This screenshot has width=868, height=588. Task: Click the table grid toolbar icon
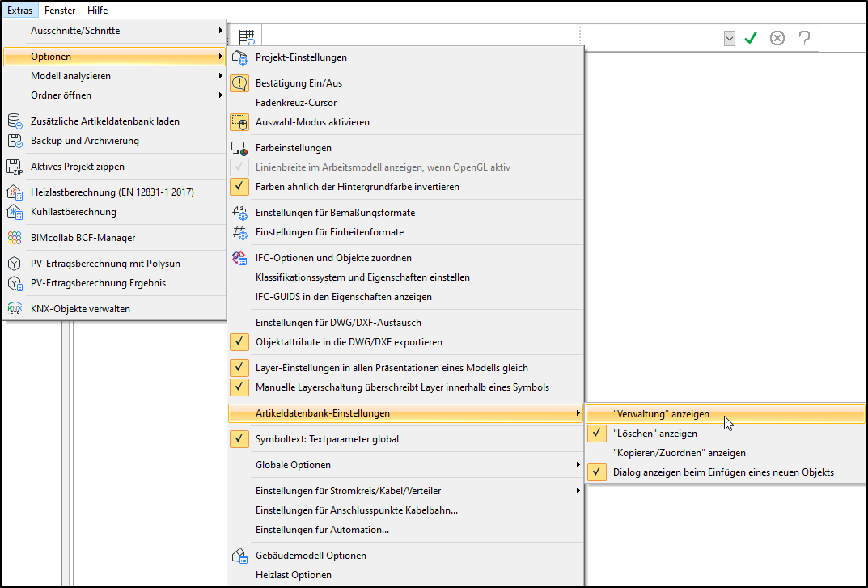click(x=247, y=37)
